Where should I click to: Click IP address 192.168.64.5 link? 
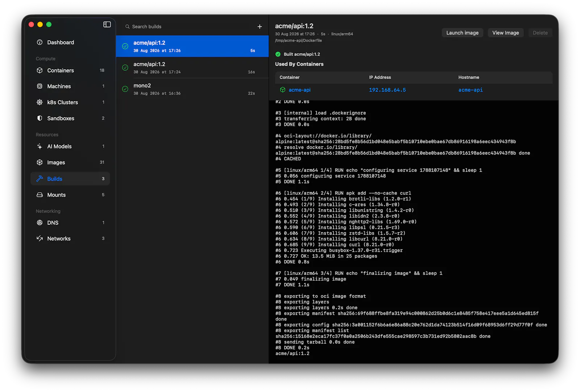click(387, 90)
